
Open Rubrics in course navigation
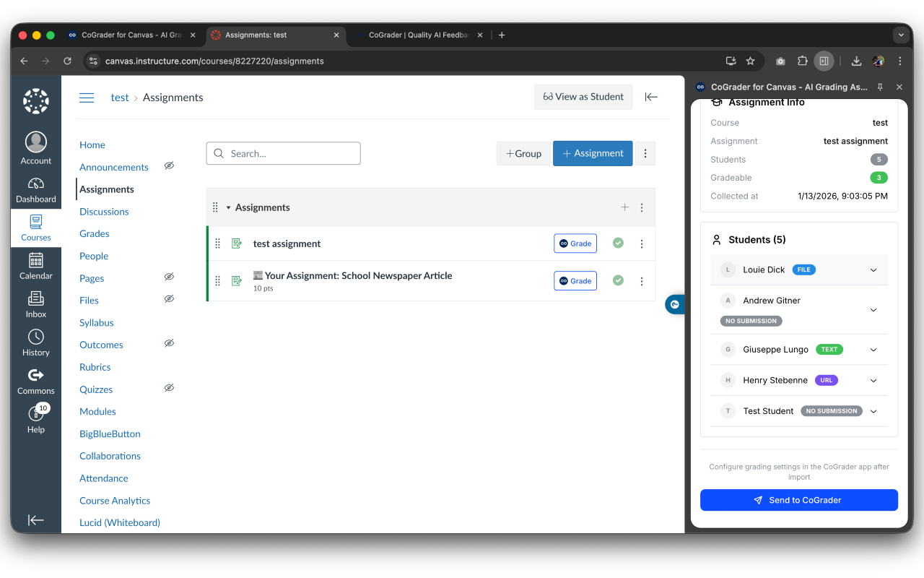click(x=95, y=367)
